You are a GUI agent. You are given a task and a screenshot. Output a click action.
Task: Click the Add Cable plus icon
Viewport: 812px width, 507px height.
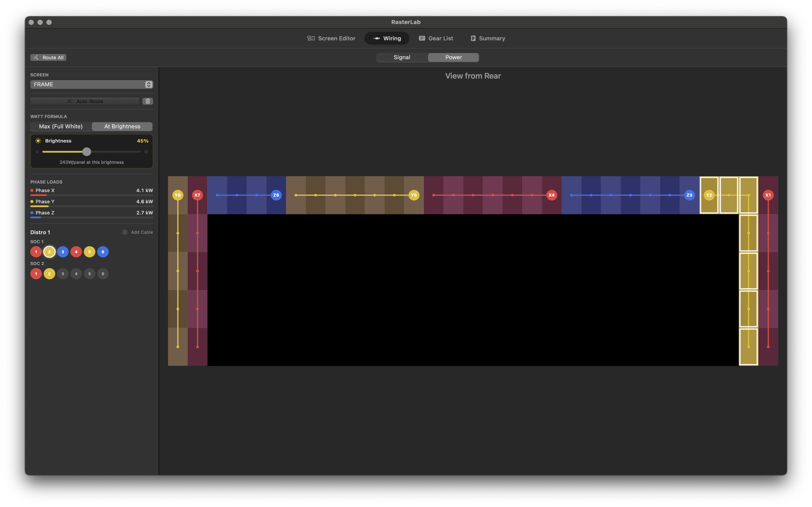[125, 232]
